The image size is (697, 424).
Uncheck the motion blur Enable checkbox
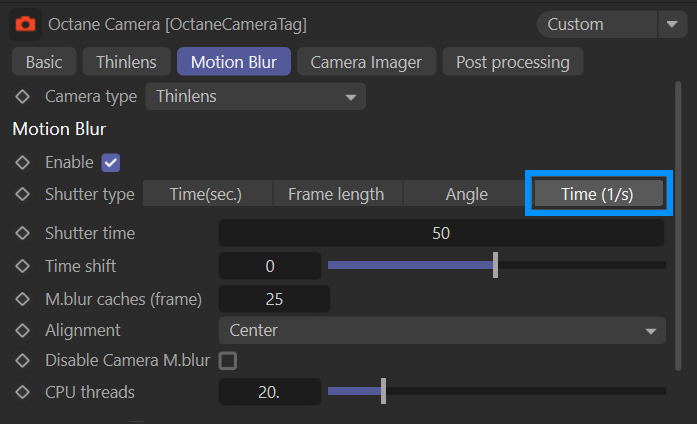[x=111, y=162]
